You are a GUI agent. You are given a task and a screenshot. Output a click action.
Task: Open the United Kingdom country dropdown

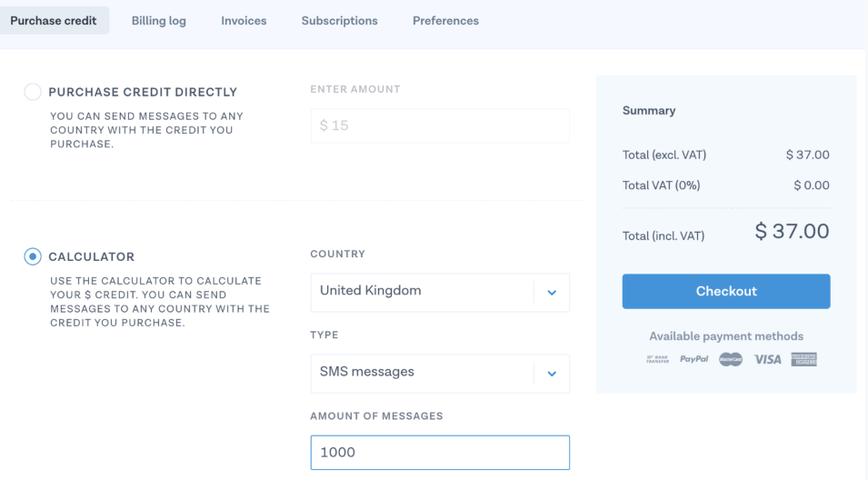point(440,293)
